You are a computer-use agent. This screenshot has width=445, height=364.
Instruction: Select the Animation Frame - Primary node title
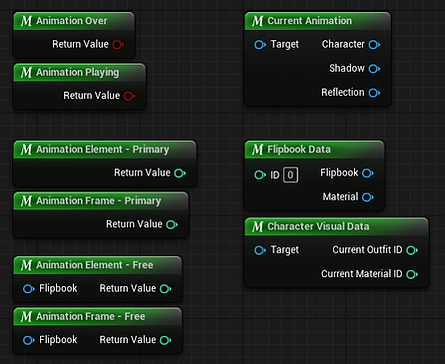pyautogui.click(x=98, y=201)
